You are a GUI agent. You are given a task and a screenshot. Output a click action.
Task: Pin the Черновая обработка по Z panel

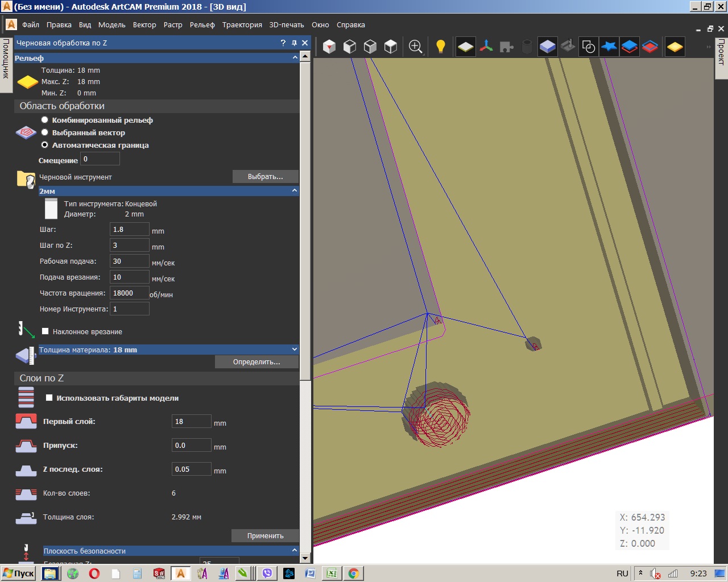coord(294,43)
